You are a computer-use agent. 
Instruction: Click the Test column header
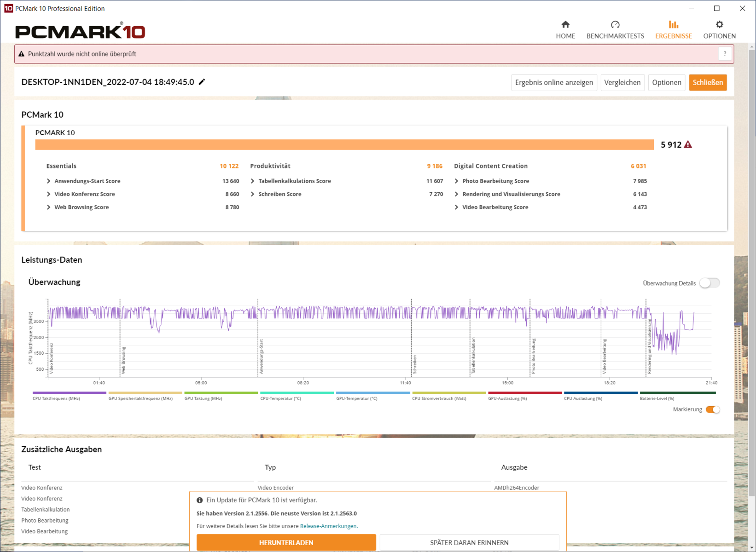(x=35, y=467)
